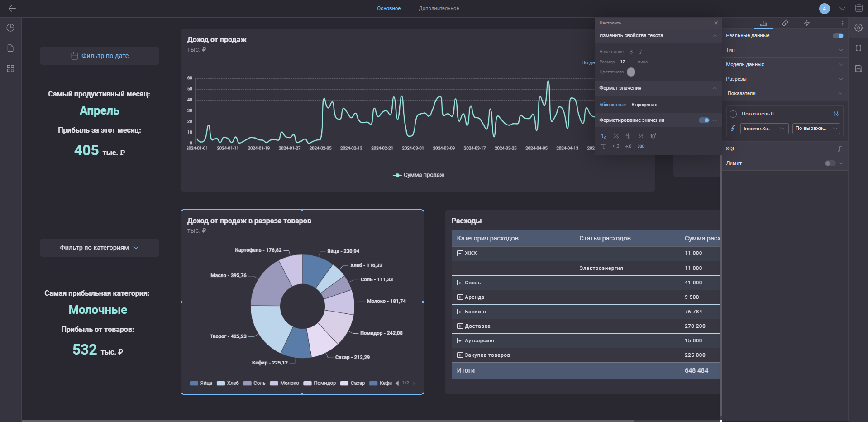The width and height of the screenshot is (868, 422).
Task: Expand the Связь expense row
Action: (460, 283)
